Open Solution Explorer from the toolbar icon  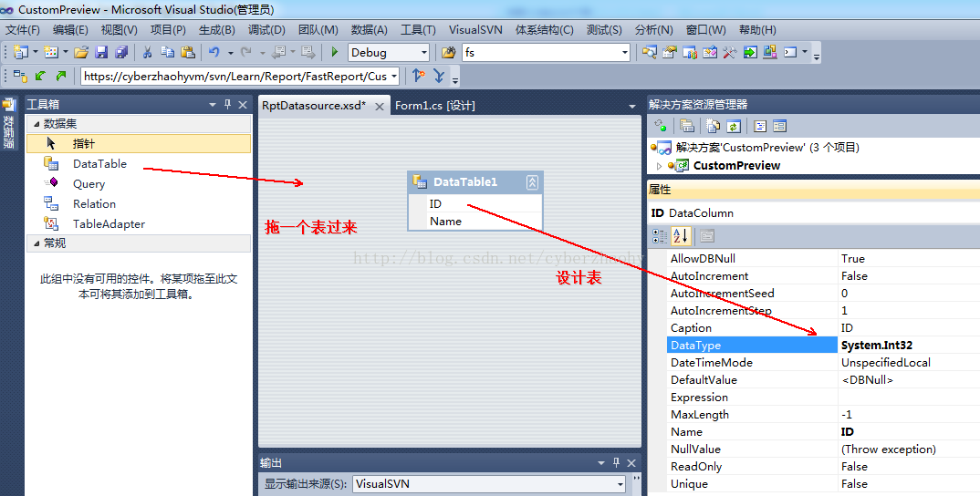650,53
